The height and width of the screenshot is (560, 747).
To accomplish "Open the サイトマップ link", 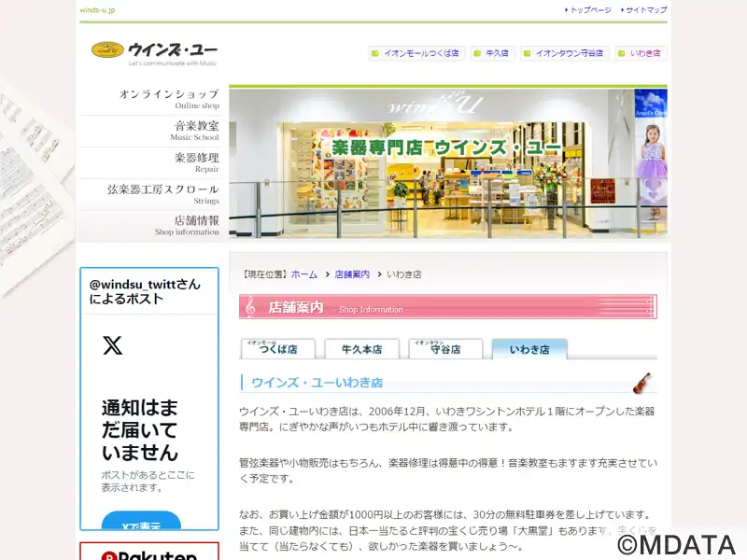I will click(644, 9).
